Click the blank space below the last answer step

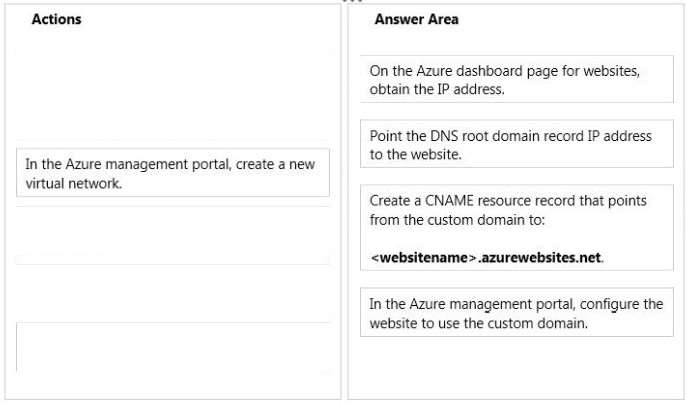click(x=517, y=366)
